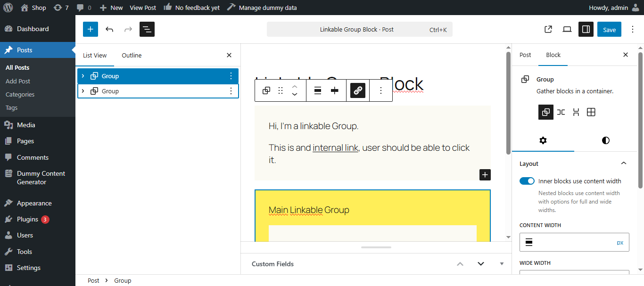Viewport: 644px width, 286px height.
Task: Click the Post breadcrumb in footer
Action: 93,280
